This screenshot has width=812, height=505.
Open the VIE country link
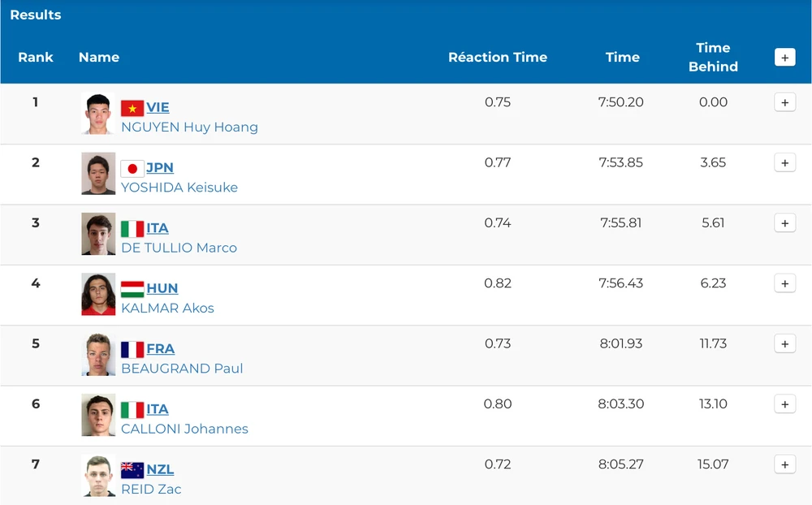pyautogui.click(x=158, y=107)
